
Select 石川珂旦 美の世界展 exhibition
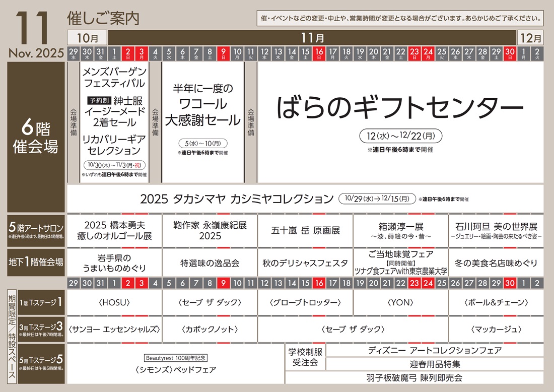click(496, 231)
